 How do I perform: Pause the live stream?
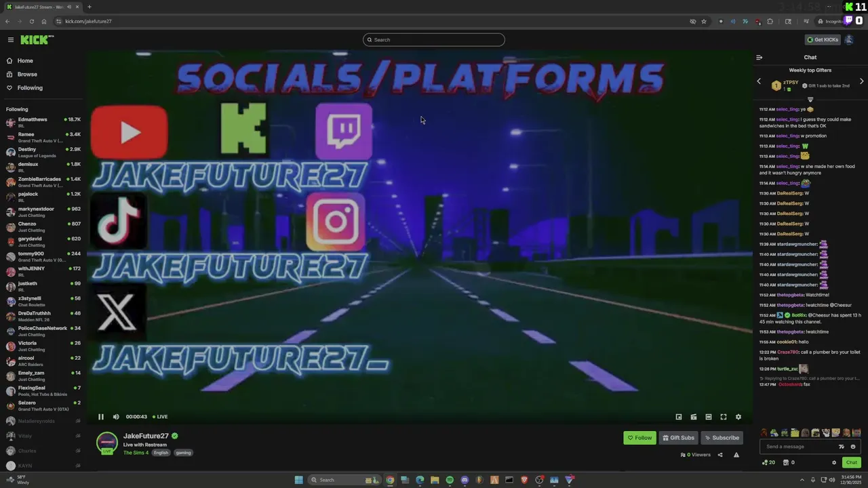click(x=101, y=417)
